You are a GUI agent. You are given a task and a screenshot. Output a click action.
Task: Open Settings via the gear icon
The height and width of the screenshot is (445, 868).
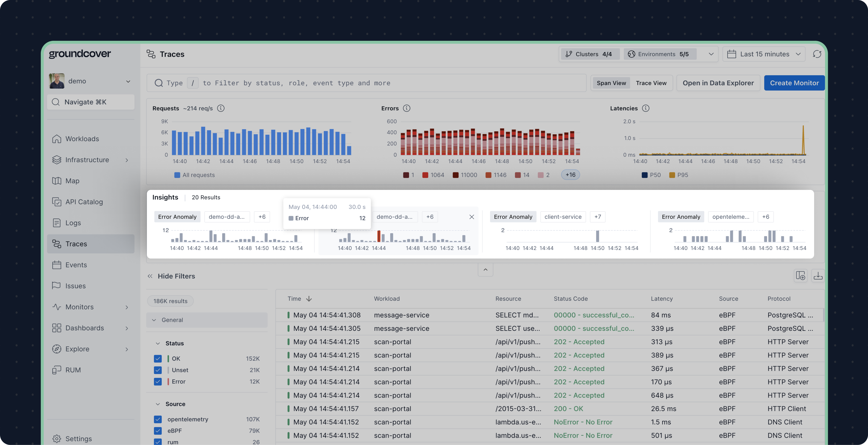pos(57,439)
